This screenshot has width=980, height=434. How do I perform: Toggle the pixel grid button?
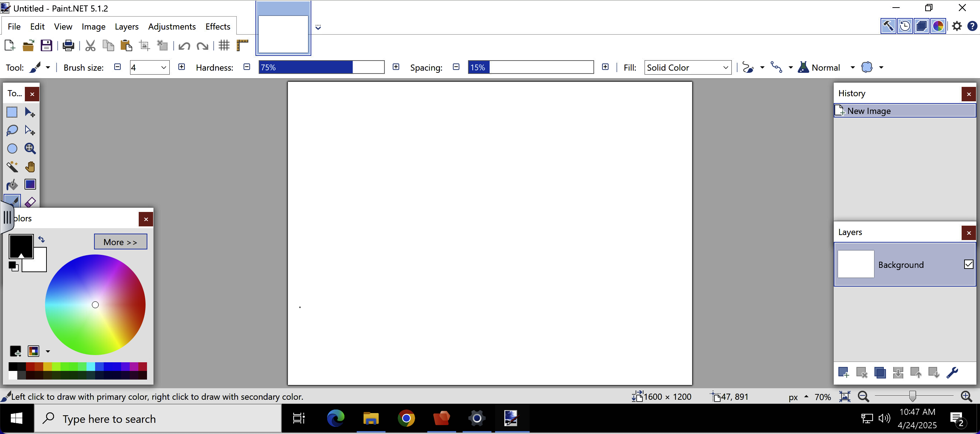tap(224, 46)
